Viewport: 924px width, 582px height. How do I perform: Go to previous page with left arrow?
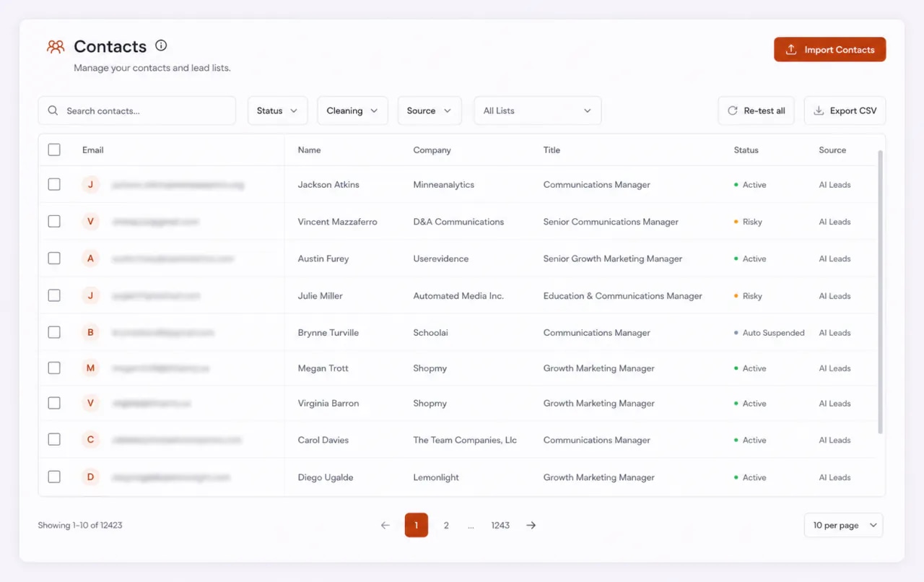[385, 525]
